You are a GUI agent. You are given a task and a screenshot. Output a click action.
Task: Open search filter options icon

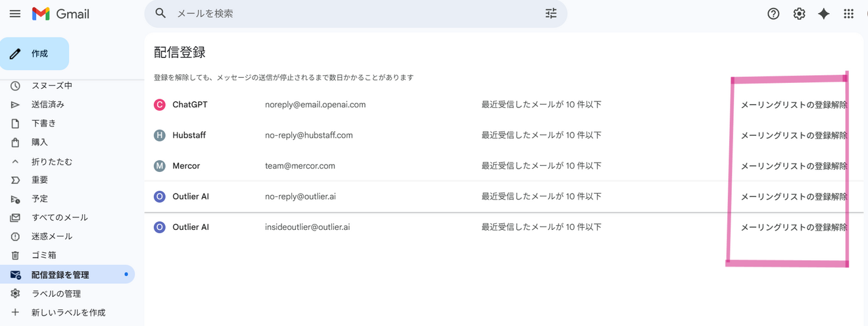click(551, 13)
